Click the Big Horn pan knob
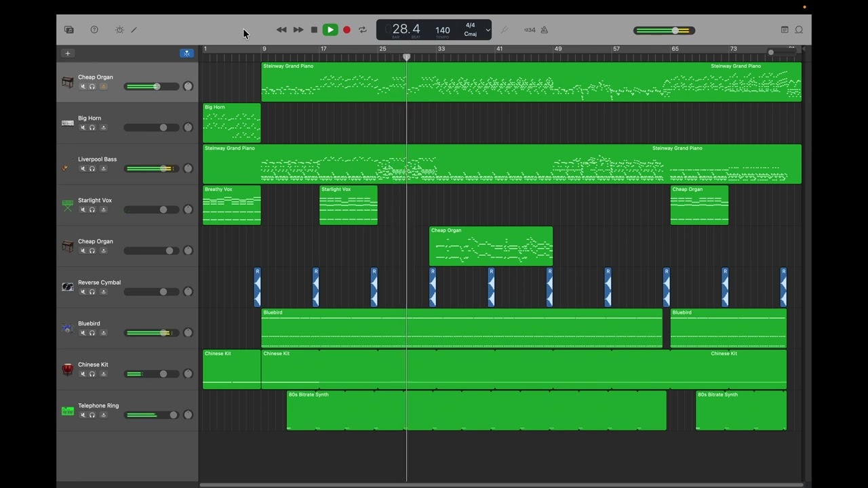Image resolution: width=868 pixels, height=488 pixels. coord(188,127)
